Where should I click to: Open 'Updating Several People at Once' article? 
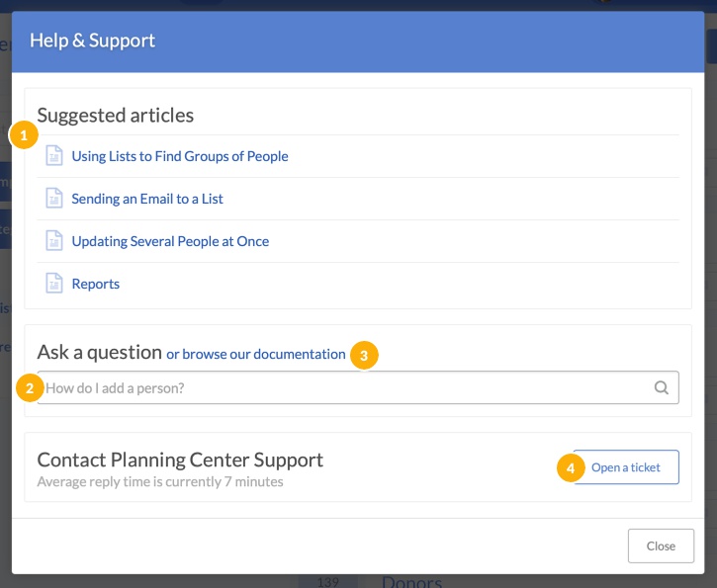(170, 241)
